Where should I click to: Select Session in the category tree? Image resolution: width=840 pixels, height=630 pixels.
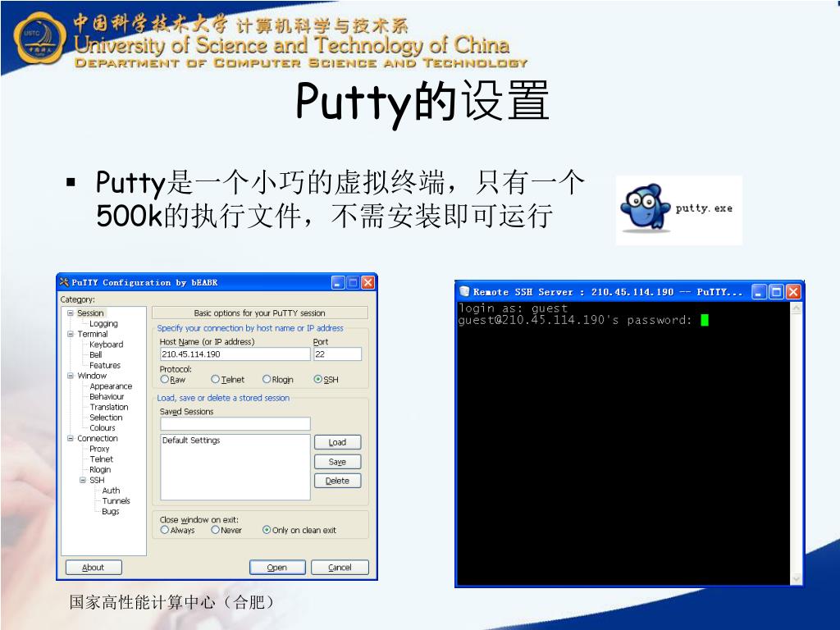(90, 313)
